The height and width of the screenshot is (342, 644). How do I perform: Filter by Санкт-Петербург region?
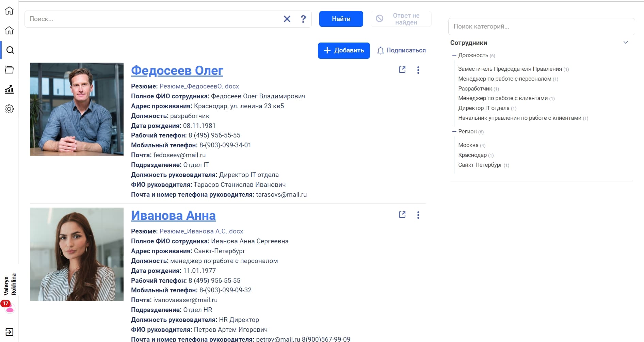coord(480,165)
